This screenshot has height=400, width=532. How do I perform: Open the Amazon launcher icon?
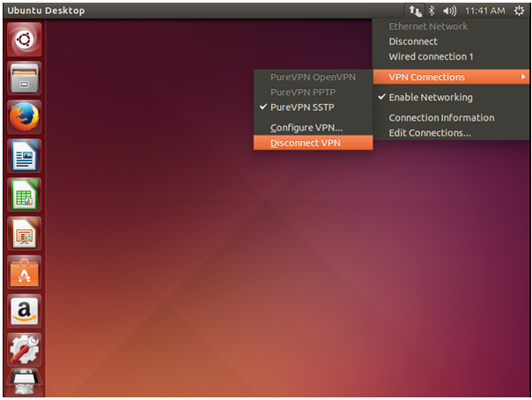point(24,311)
